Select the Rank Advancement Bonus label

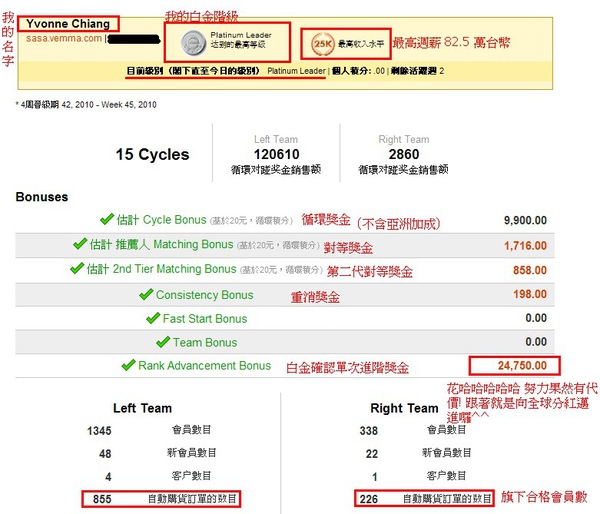[x=205, y=366]
